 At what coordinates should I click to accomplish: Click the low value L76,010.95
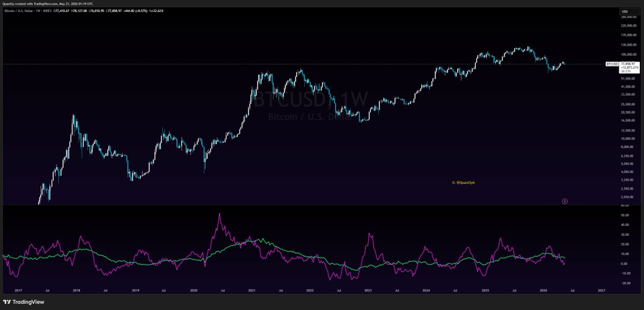97,11
